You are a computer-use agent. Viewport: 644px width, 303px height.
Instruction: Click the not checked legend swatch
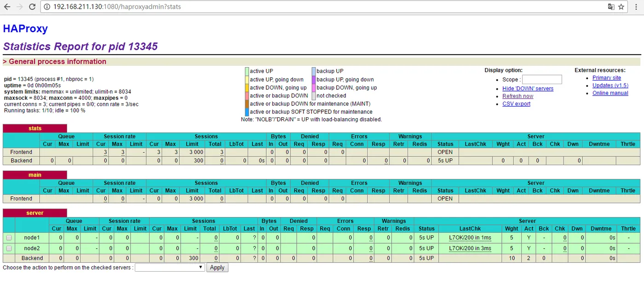[313, 96]
